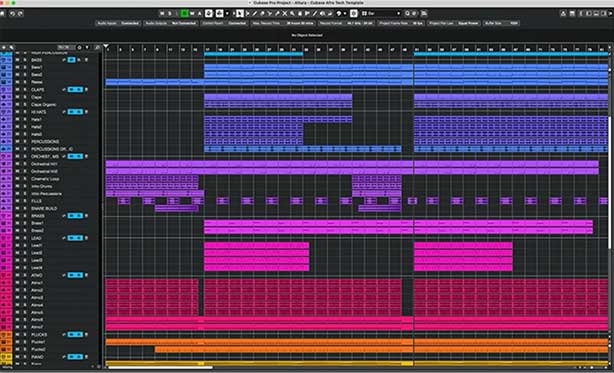Click the last icon at toolbar's far right
614x373 pixels.
611,13
